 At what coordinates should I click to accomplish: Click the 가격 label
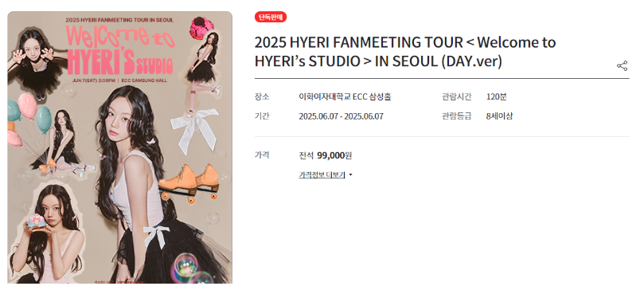tap(262, 155)
